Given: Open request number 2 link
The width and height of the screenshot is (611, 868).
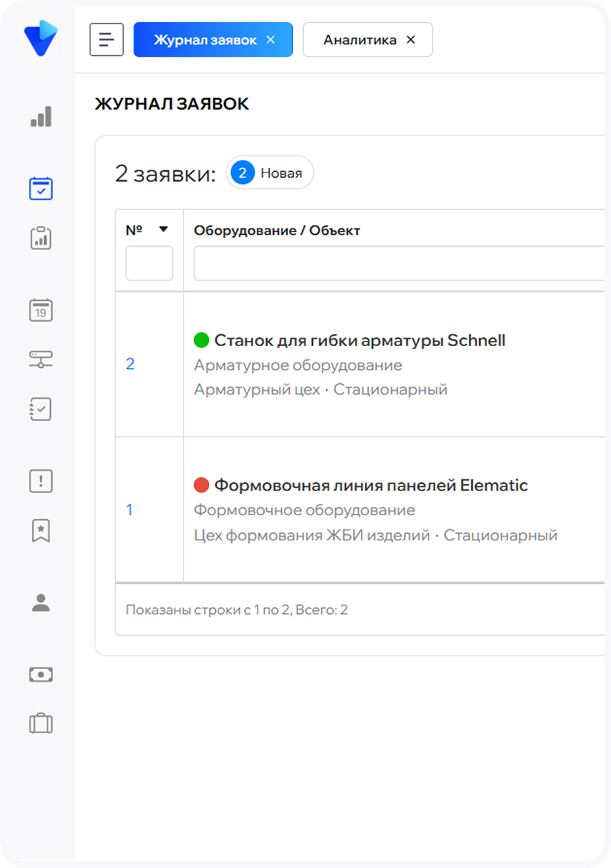Looking at the screenshot, I should coord(130,364).
